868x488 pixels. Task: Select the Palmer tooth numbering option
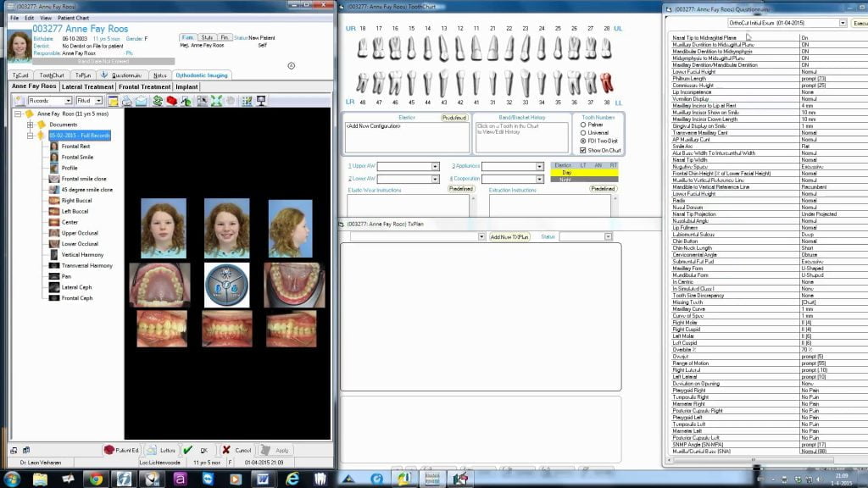582,125
